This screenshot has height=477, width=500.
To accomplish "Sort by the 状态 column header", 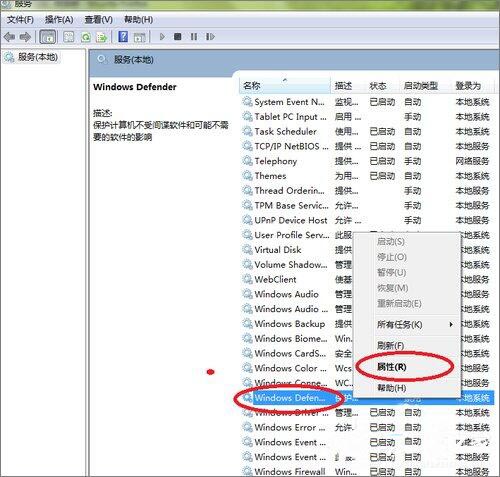I will (x=383, y=86).
